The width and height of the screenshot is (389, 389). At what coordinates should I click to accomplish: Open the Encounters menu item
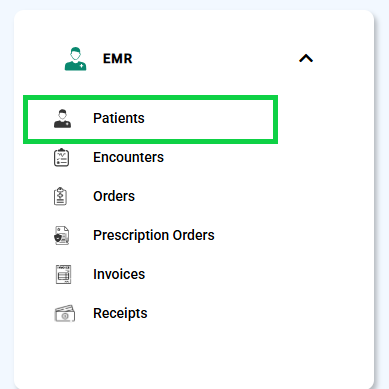point(128,157)
